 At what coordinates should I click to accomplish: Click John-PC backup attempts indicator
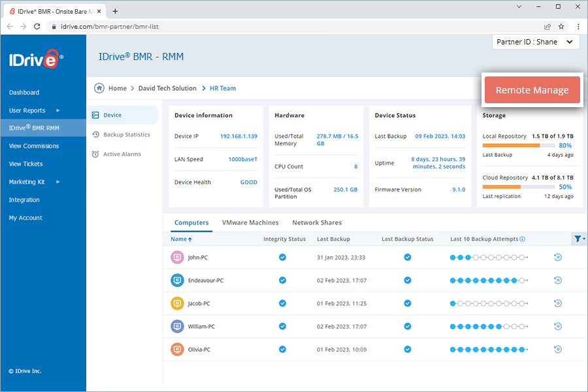[489, 257]
